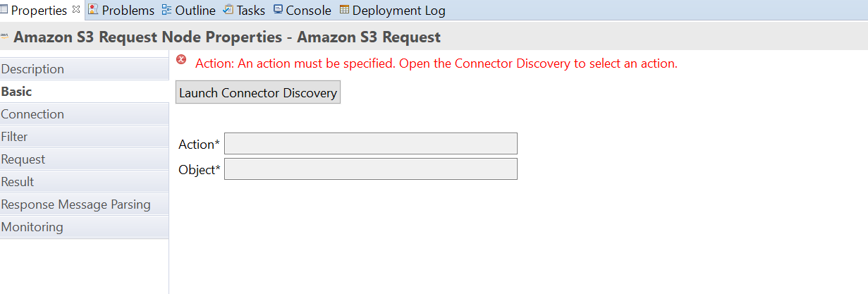Viewport: 868px width, 294px height.
Task: Click into the Object text field
Action: click(x=370, y=169)
